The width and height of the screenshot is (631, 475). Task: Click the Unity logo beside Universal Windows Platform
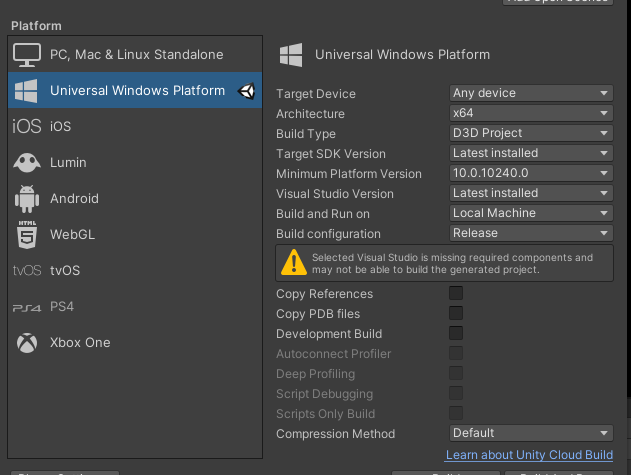point(247,91)
